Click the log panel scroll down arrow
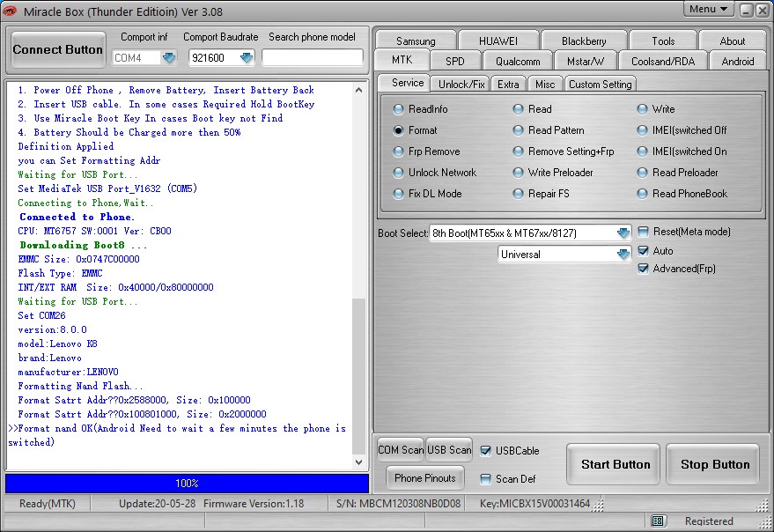Image resolution: width=774 pixels, height=532 pixels. coord(359,462)
